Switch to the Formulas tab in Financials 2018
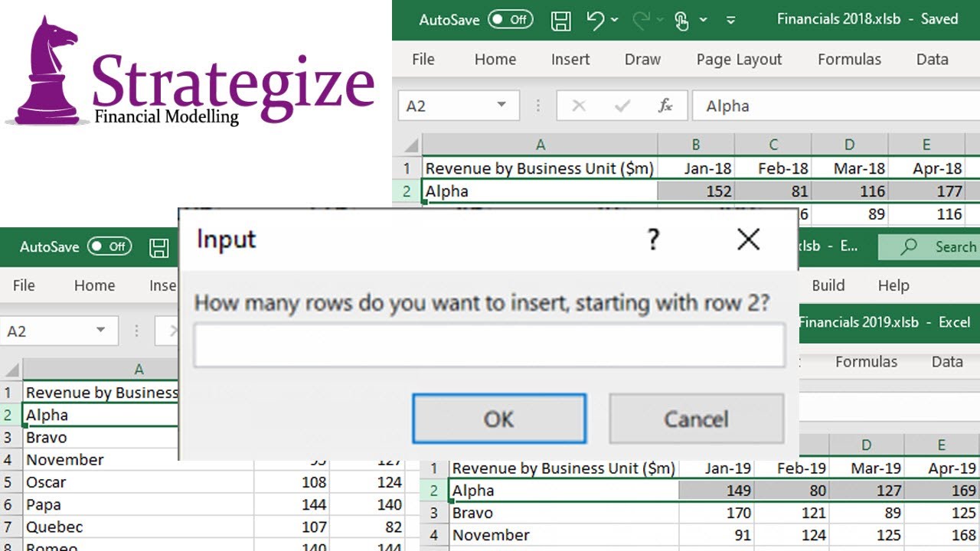The height and width of the screenshot is (551, 980). pyautogui.click(x=849, y=60)
